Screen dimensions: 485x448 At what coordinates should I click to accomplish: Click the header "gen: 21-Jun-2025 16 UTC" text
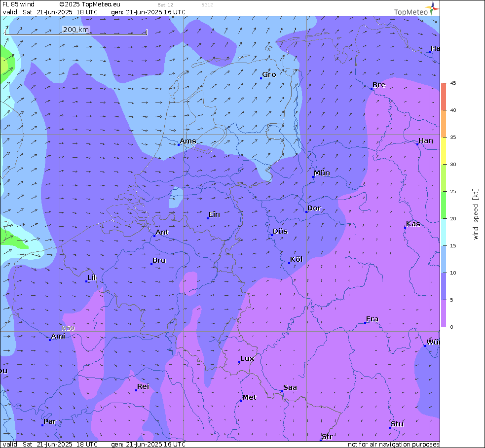tap(149, 12)
